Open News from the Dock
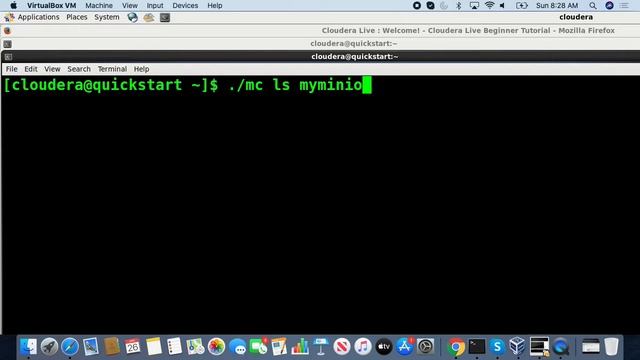 [342, 347]
